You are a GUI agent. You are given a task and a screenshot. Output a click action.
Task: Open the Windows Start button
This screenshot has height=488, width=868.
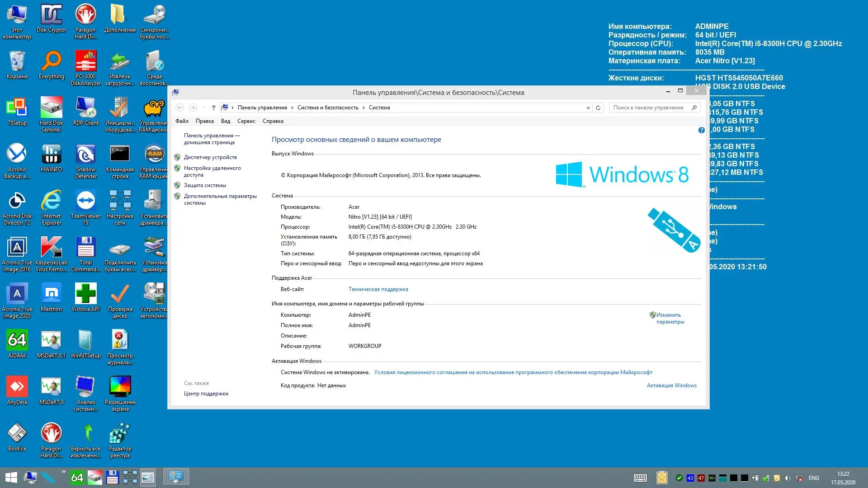pyautogui.click(x=11, y=477)
